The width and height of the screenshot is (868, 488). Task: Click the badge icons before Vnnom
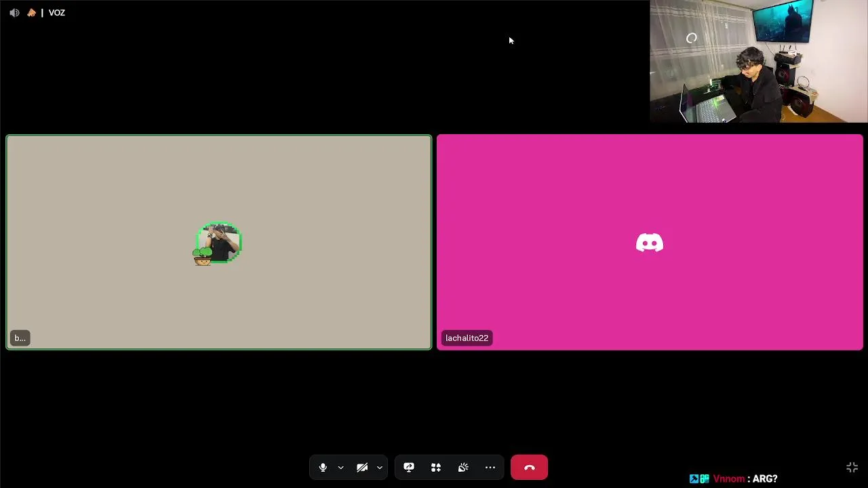click(699, 479)
